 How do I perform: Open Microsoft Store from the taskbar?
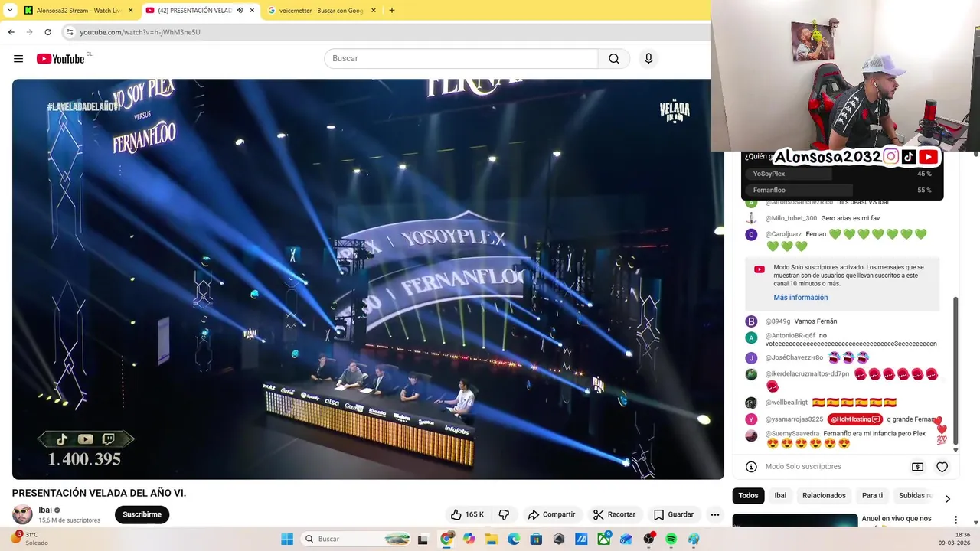(536, 540)
